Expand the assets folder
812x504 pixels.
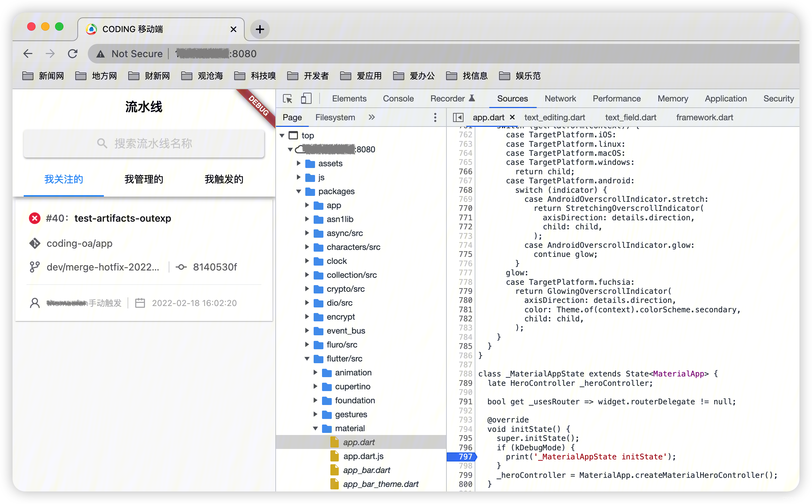click(x=299, y=163)
